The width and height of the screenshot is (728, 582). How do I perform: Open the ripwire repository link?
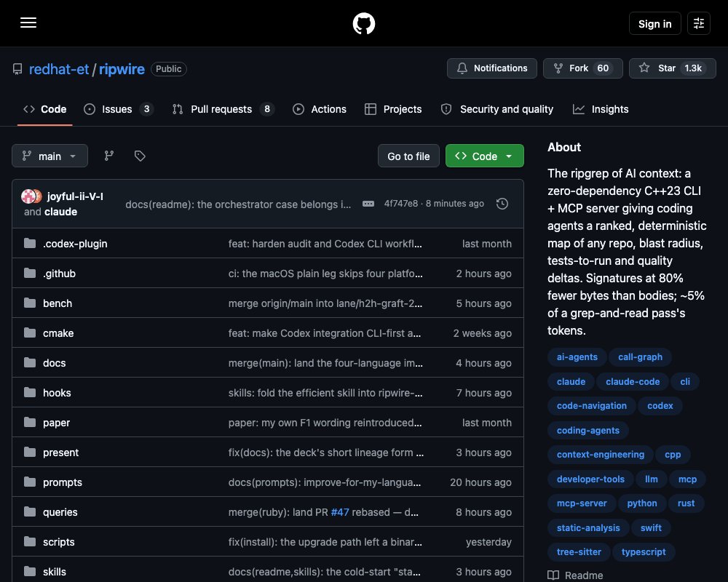pos(122,69)
